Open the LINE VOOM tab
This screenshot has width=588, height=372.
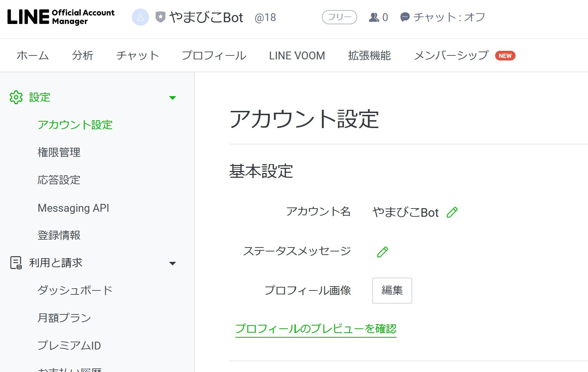[297, 55]
